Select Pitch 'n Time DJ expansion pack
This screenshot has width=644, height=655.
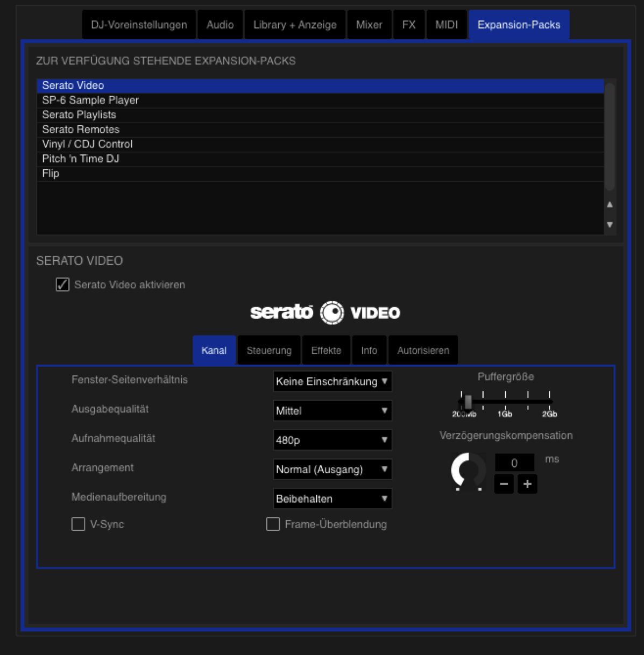(81, 159)
